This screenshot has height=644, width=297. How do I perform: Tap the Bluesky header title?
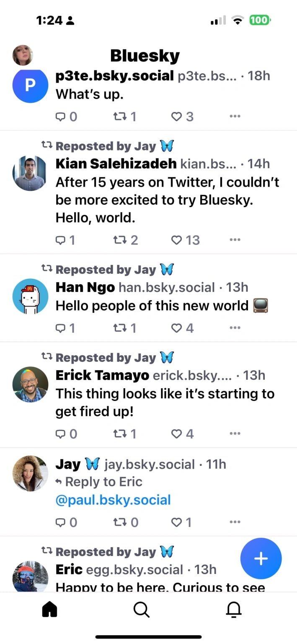pos(145,55)
